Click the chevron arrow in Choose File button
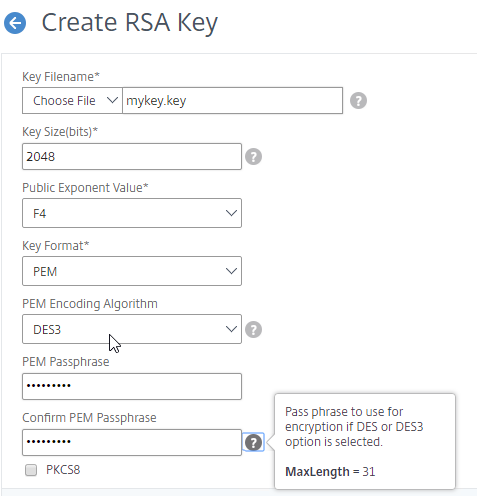 click(x=112, y=100)
